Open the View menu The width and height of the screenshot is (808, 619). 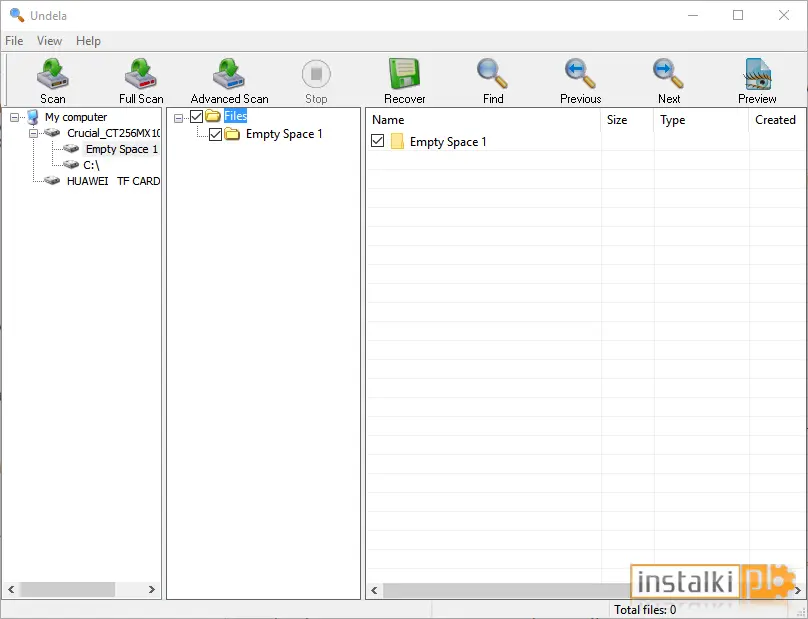(x=49, y=41)
